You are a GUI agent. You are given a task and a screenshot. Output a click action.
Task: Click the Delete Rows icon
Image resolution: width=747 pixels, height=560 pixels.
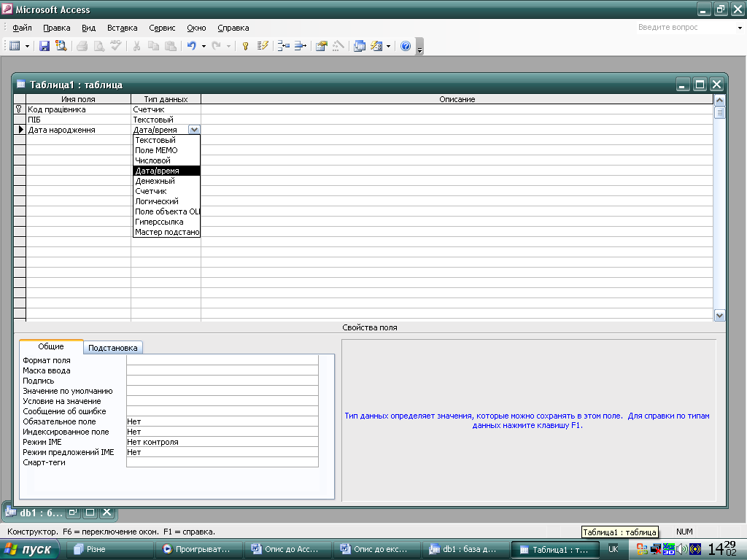pos(300,46)
